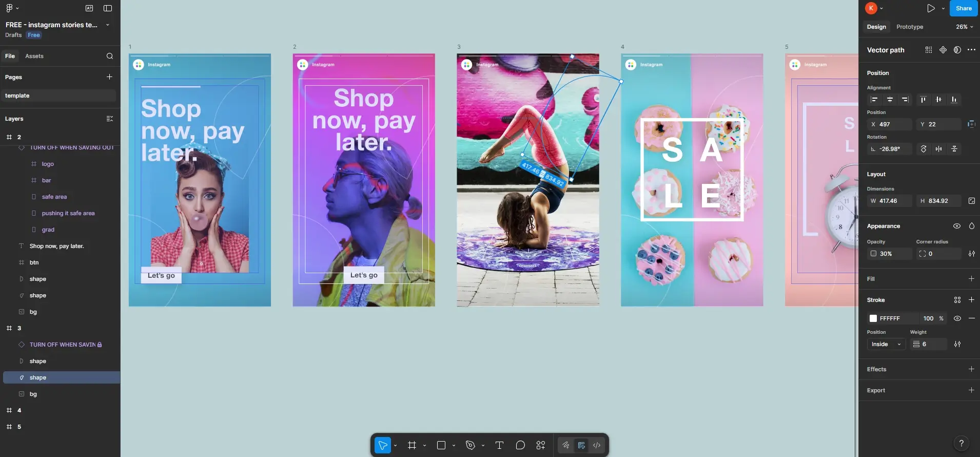
Task: Toggle stroke visibility eye icon
Action: click(957, 318)
